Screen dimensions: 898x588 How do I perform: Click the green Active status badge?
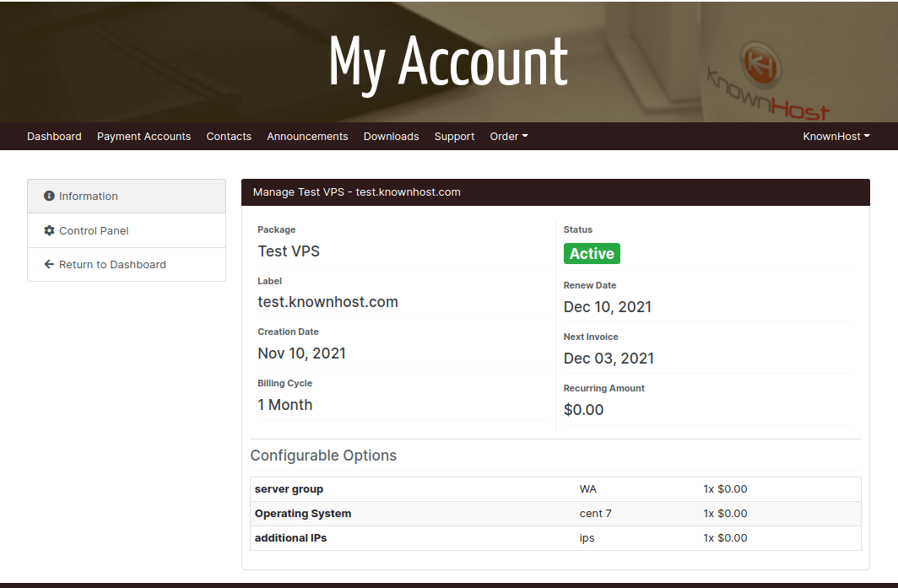(x=592, y=254)
